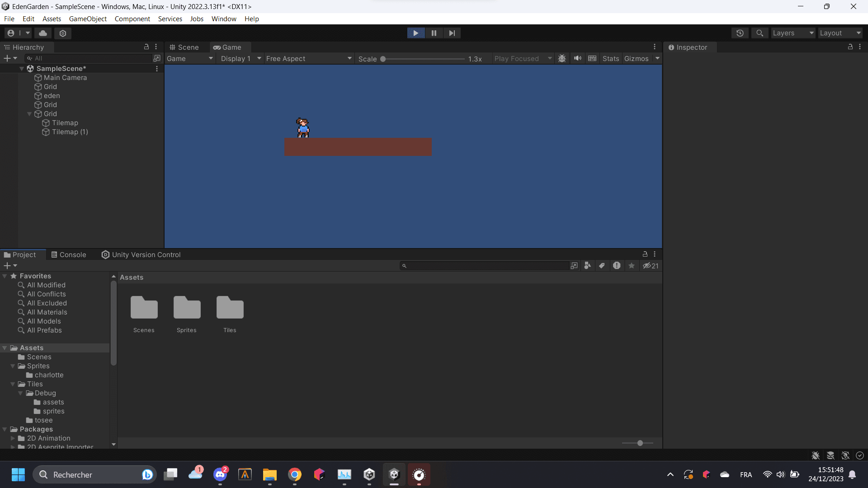868x488 pixels.
Task: Focus the Project search field
Action: 485,266
